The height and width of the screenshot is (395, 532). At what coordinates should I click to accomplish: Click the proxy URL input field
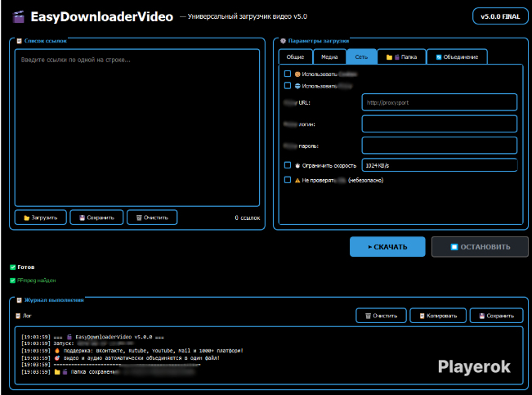pos(440,102)
